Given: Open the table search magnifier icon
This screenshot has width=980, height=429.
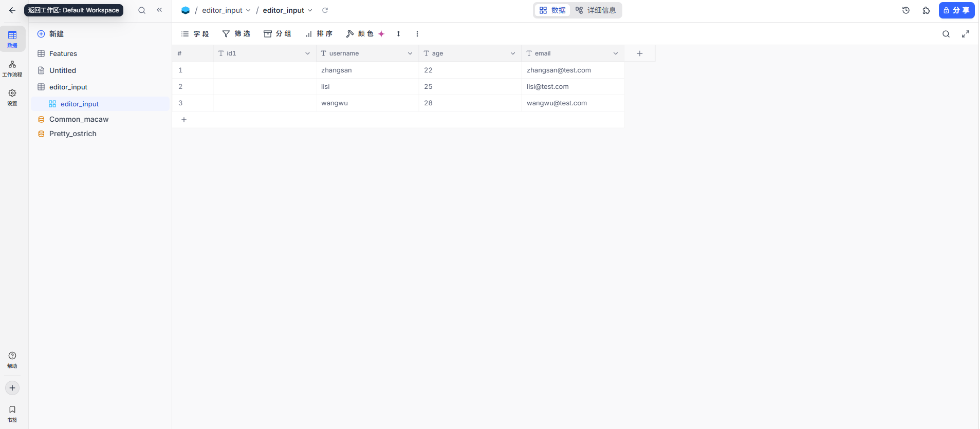Looking at the screenshot, I should tap(946, 34).
